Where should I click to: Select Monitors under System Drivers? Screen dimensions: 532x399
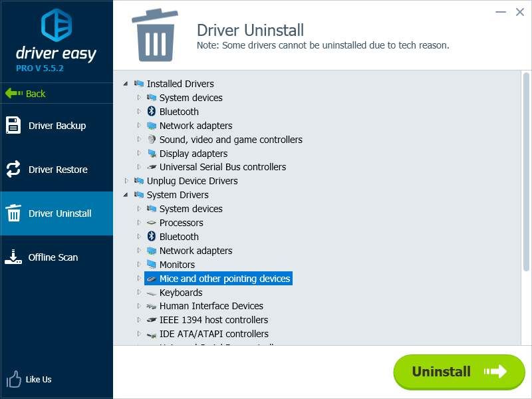click(177, 265)
